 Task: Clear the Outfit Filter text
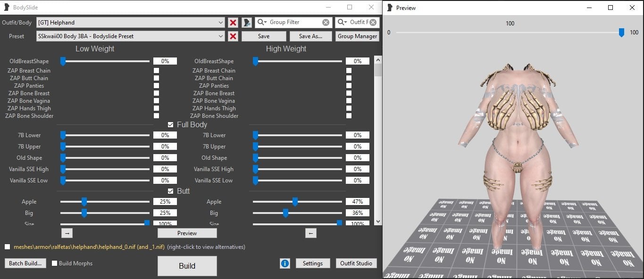374,22
